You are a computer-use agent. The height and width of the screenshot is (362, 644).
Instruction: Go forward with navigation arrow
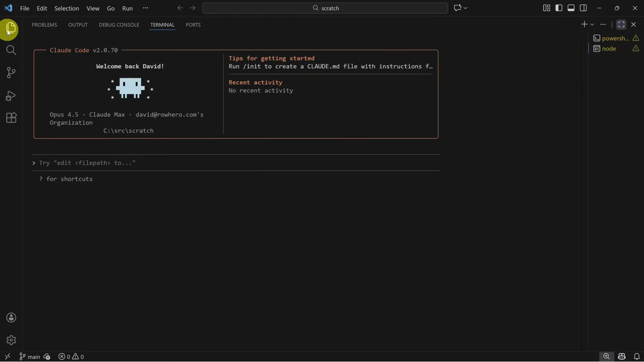(x=192, y=8)
